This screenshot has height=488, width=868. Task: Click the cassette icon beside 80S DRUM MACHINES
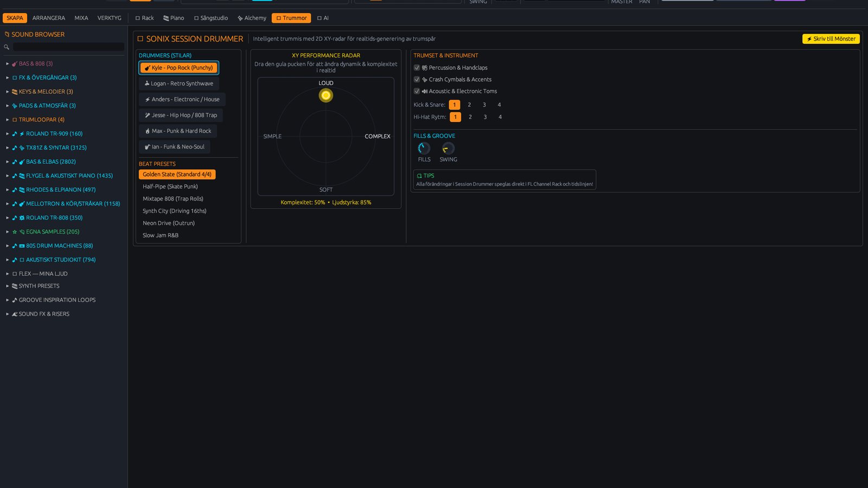tap(22, 246)
